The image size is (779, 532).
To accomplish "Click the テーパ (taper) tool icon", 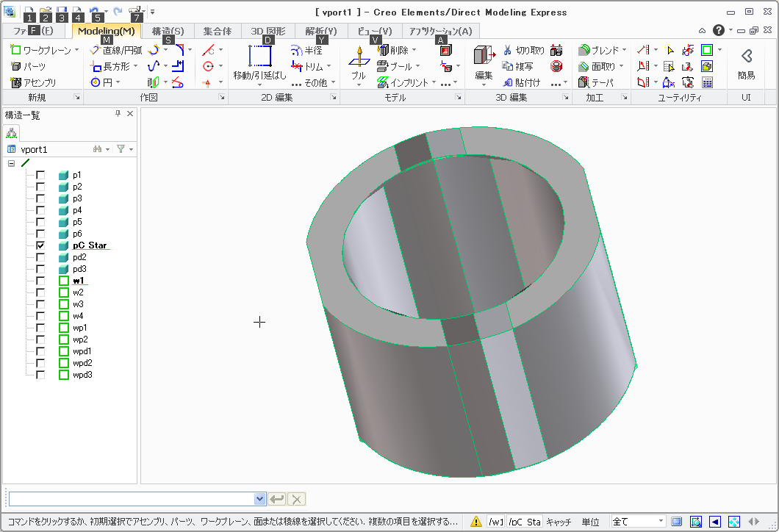I will (x=585, y=82).
